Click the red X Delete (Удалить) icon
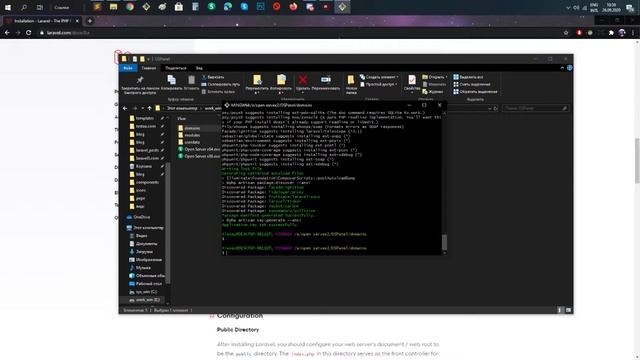 click(x=303, y=80)
